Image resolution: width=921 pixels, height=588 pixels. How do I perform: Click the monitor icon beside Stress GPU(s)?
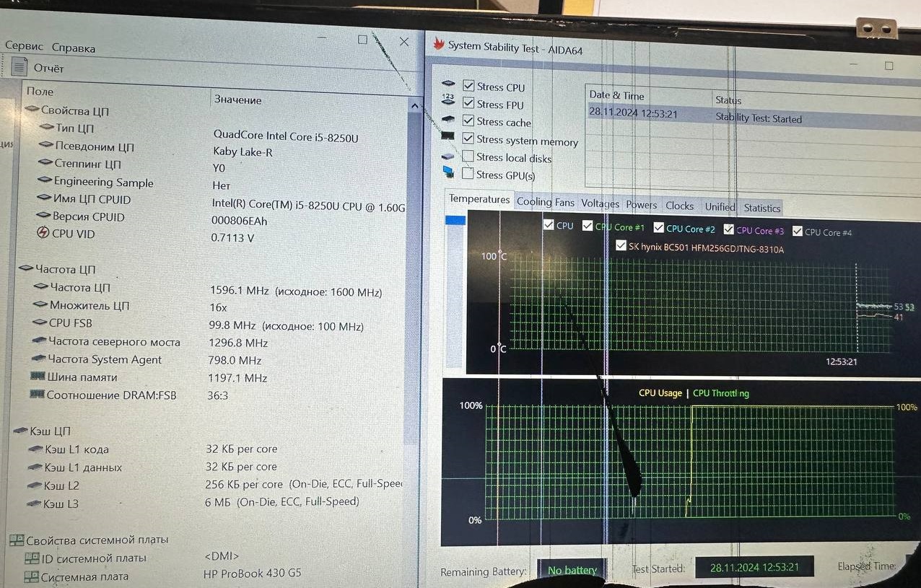pos(448,172)
